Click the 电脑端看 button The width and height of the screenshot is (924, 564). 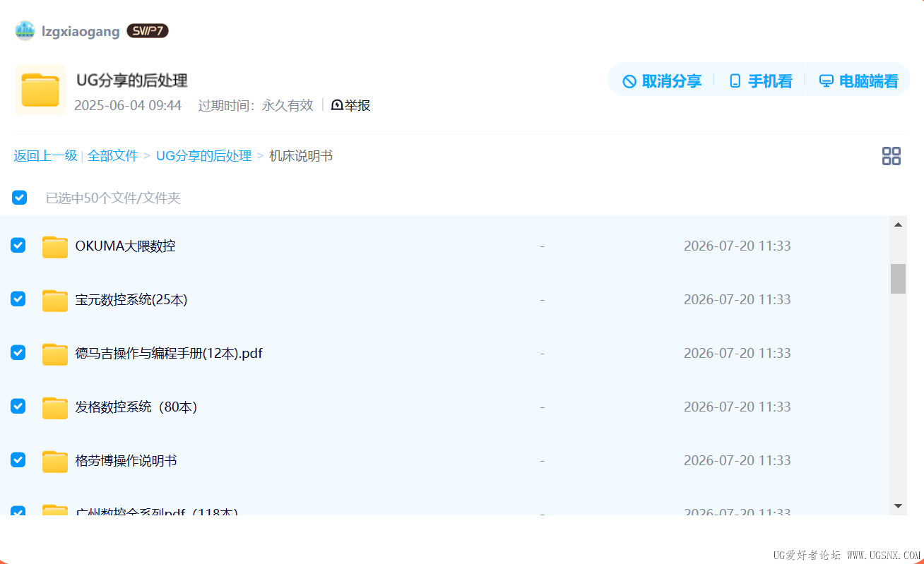pos(858,81)
